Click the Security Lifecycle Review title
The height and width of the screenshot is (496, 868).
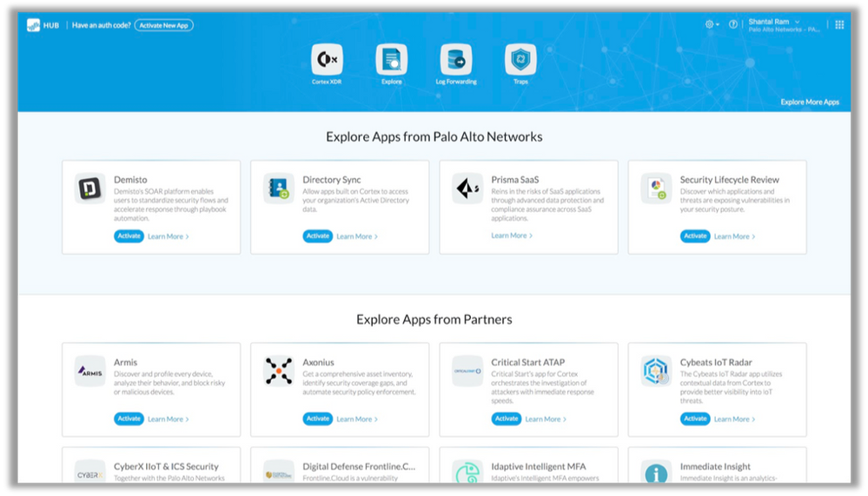point(730,179)
